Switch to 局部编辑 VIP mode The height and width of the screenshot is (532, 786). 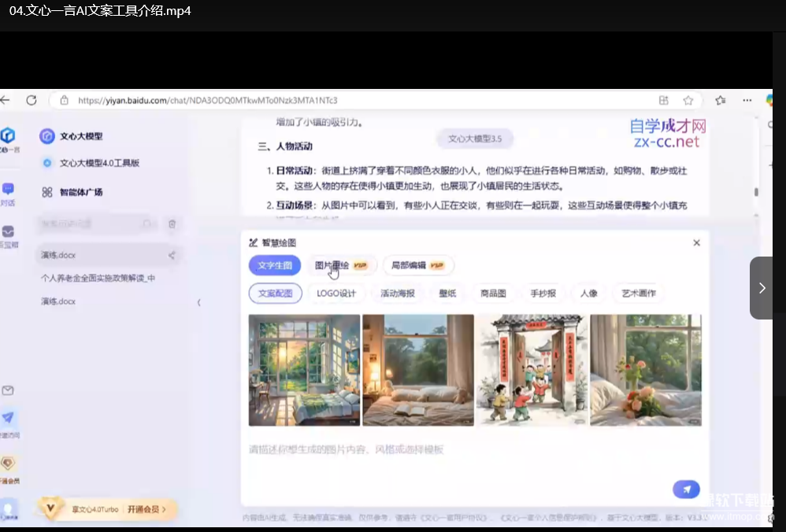[417, 265]
